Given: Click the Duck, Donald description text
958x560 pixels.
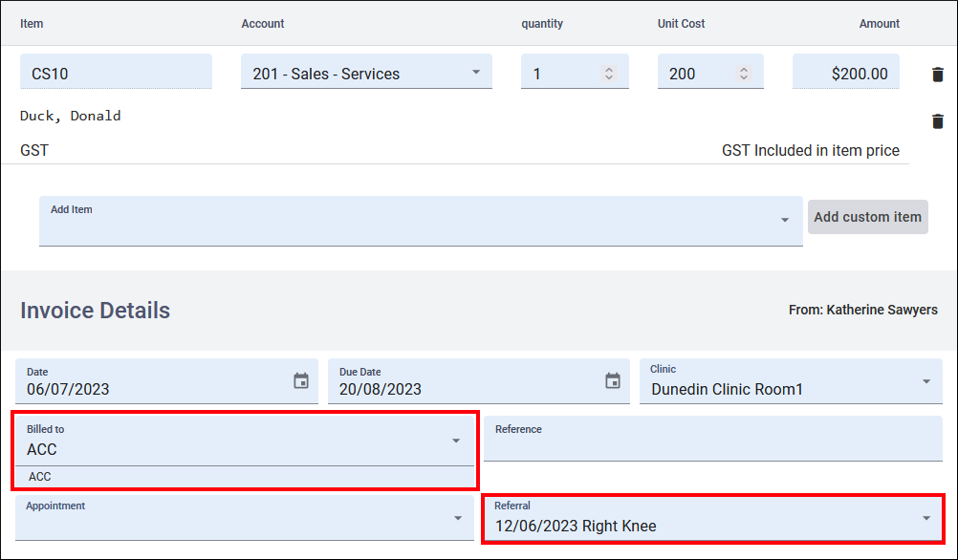Looking at the screenshot, I should (71, 117).
